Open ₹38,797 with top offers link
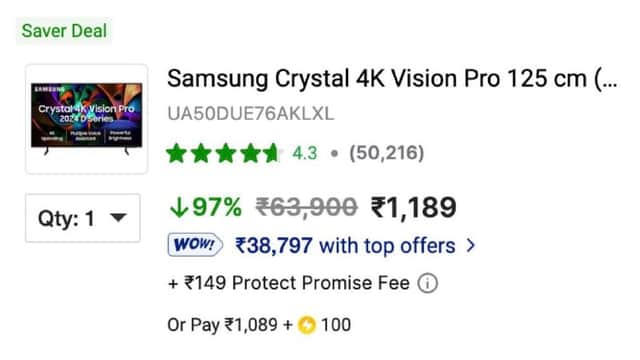This screenshot has width=640, height=360. (x=345, y=245)
